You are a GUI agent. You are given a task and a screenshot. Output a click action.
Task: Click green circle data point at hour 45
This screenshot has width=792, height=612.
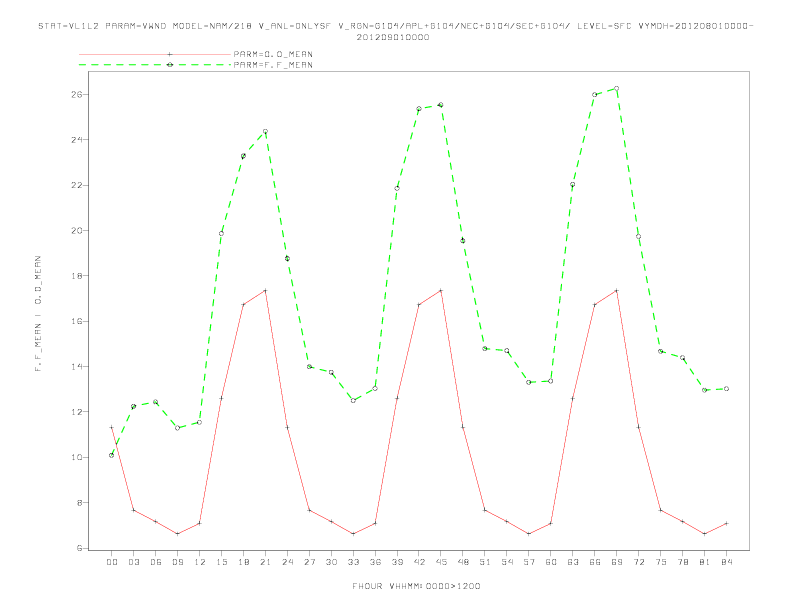pyautogui.click(x=441, y=105)
